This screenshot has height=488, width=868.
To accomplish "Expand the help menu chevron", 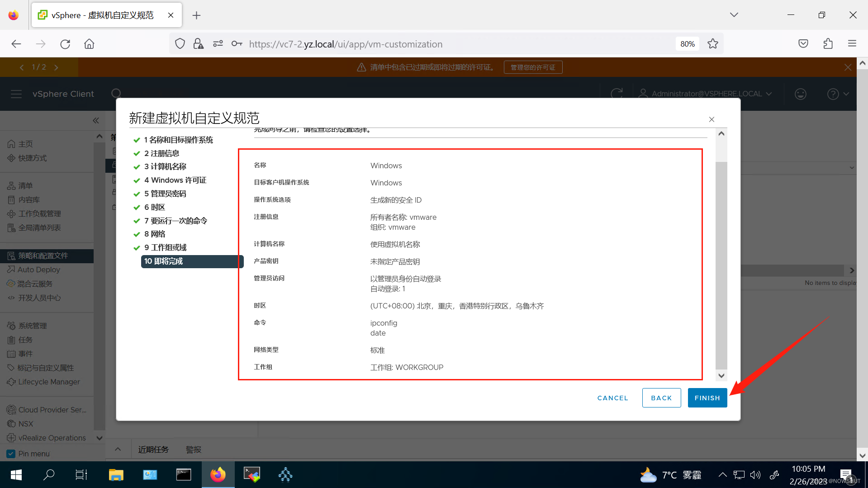I will point(845,94).
